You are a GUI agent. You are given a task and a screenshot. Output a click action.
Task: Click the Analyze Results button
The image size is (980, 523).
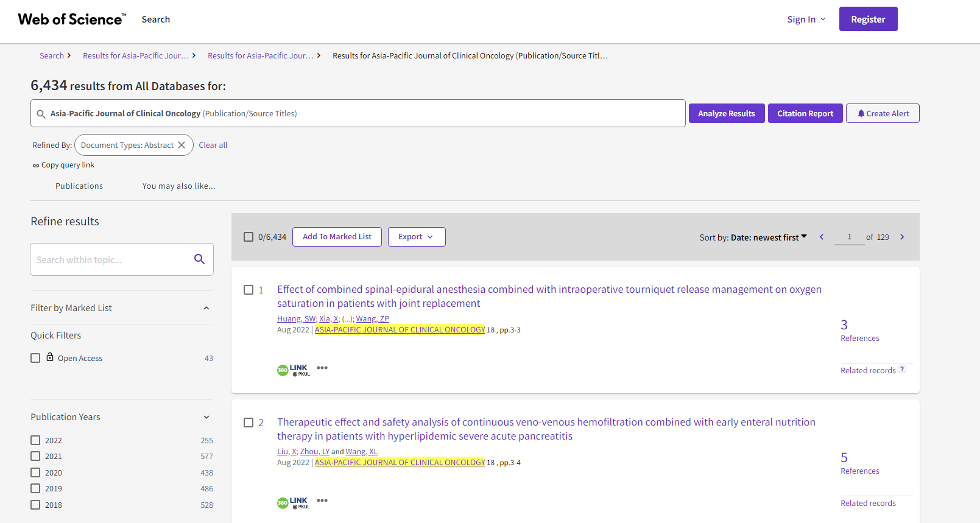pyautogui.click(x=726, y=113)
